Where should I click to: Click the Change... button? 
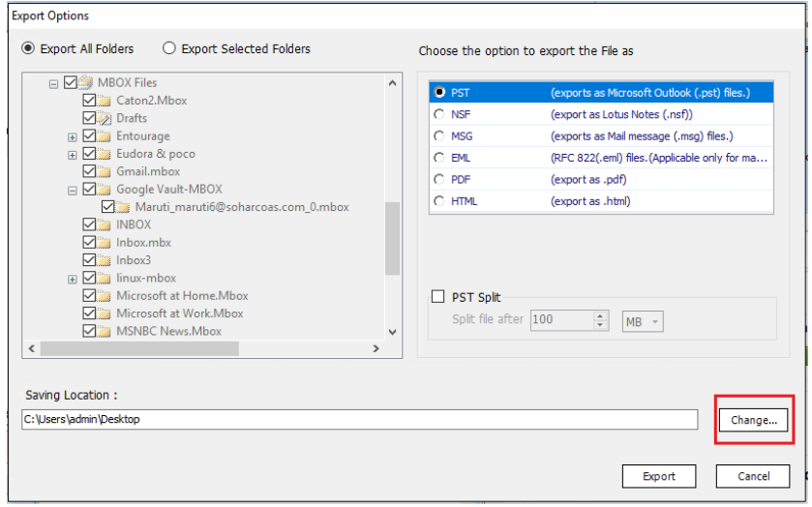tap(753, 420)
